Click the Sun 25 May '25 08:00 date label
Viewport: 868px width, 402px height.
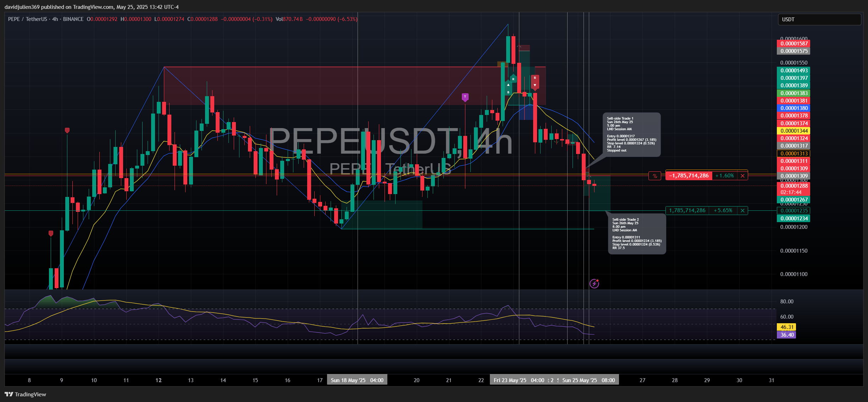[588, 380]
